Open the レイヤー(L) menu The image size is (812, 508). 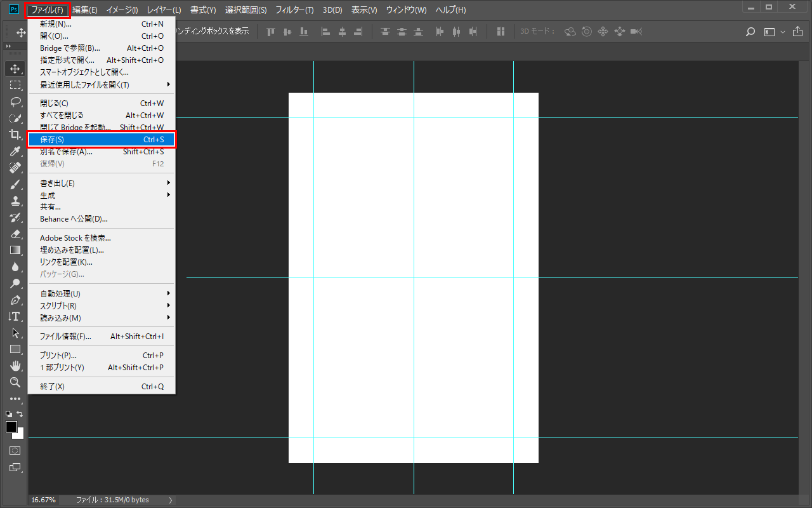pyautogui.click(x=164, y=10)
